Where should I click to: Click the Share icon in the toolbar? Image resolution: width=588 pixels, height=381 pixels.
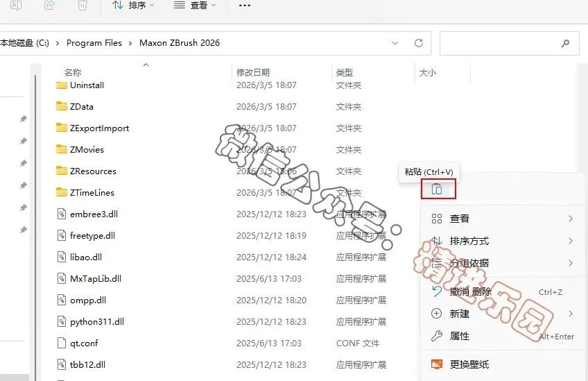pyautogui.click(x=49, y=5)
